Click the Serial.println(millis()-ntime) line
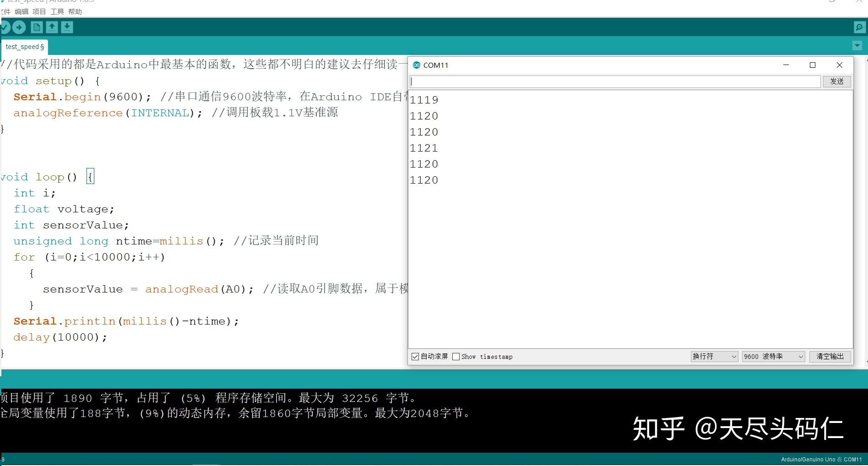This screenshot has width=868, height=466. [x=126, y=321]
